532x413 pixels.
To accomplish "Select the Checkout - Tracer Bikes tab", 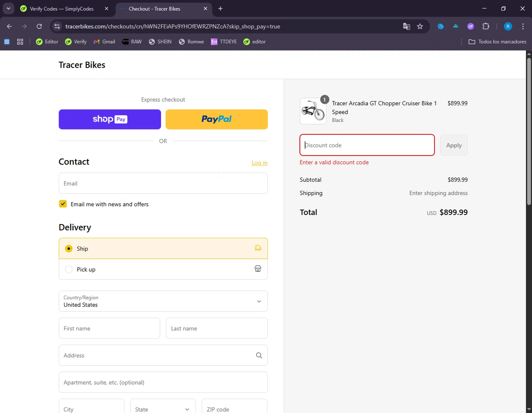I will pos(154,9).
